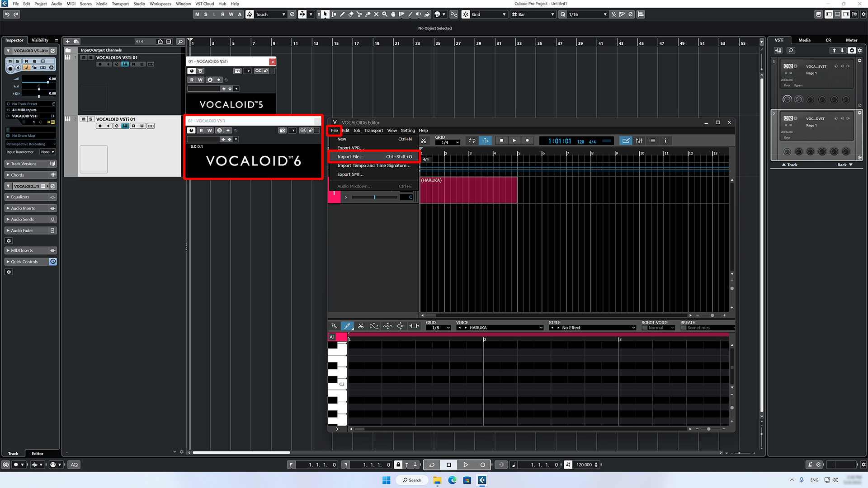Choose Import File from the File menu
The image size is (868, 488).
click(350, 156)
